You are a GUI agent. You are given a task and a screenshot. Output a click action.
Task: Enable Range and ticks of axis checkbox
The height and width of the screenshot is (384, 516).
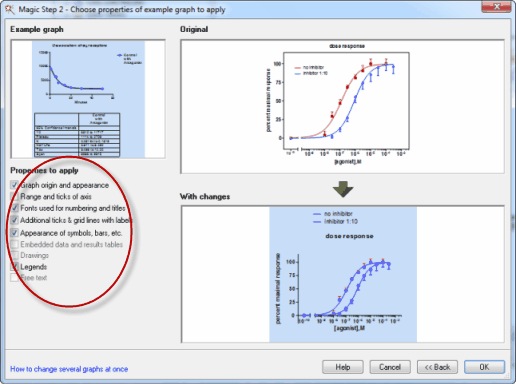pos(14,196)
